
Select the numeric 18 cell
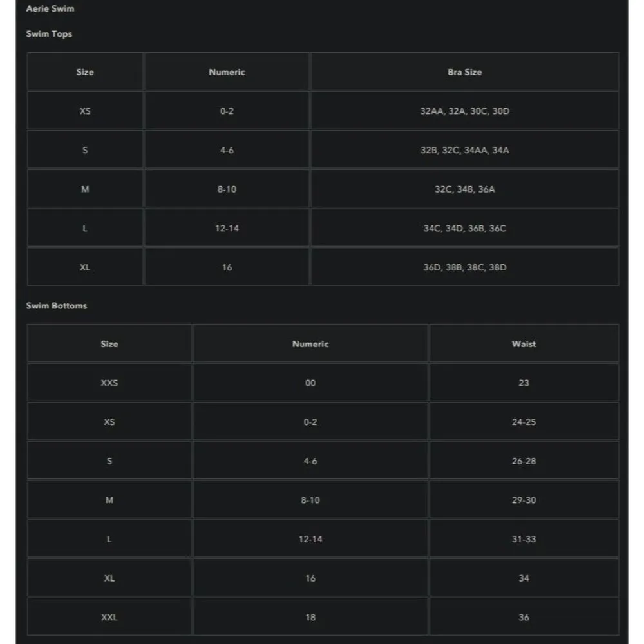tap(310, 618)
